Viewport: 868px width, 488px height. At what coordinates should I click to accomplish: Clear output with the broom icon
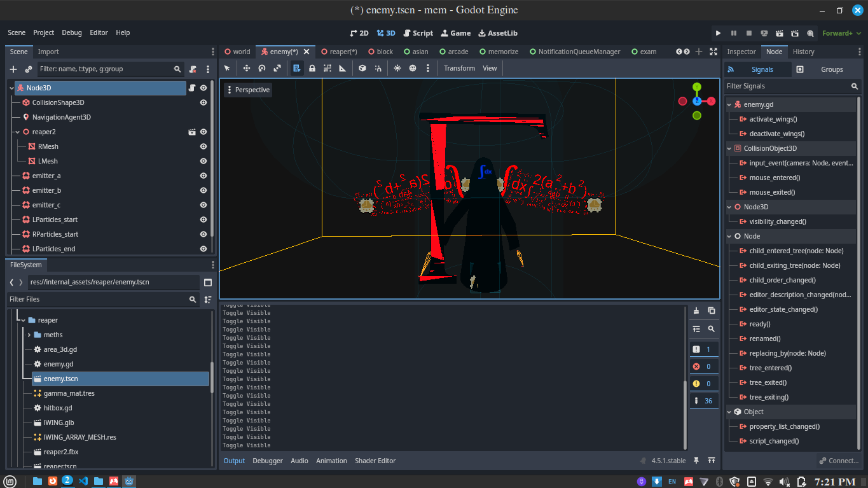pos(696,310)
